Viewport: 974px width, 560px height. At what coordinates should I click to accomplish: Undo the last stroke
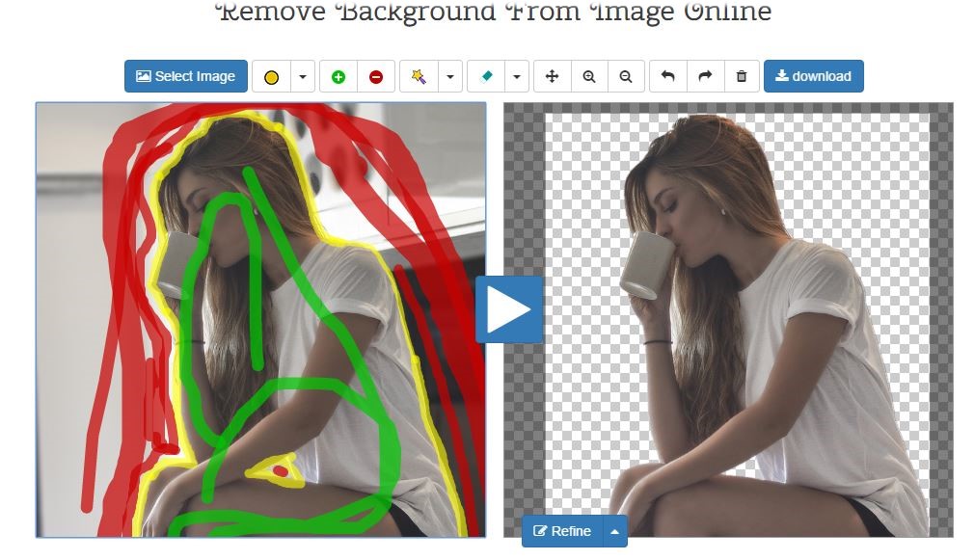point(667,76)
